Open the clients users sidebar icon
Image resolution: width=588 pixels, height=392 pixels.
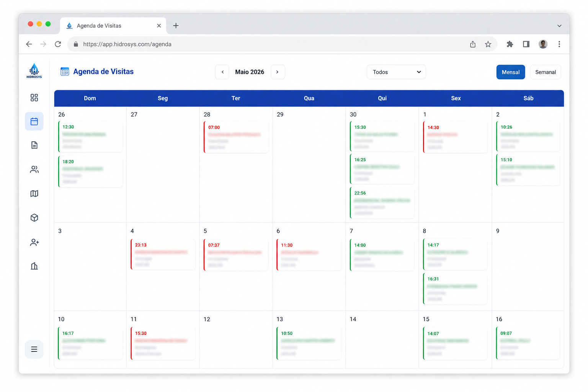tap(34, 169)
